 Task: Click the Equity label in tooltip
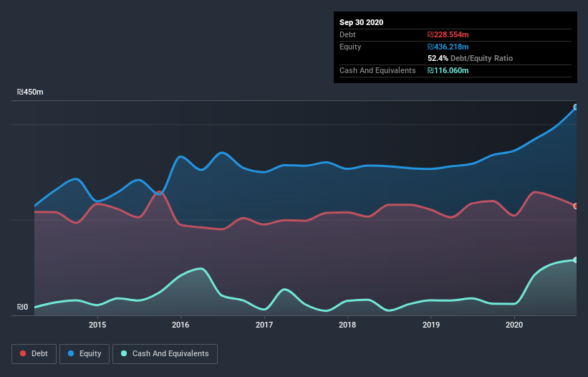pos(350,47)
